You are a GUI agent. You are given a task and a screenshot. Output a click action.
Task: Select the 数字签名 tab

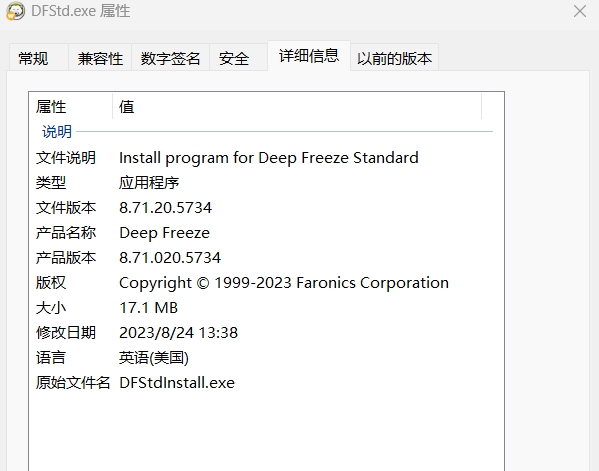pos(170,58)
